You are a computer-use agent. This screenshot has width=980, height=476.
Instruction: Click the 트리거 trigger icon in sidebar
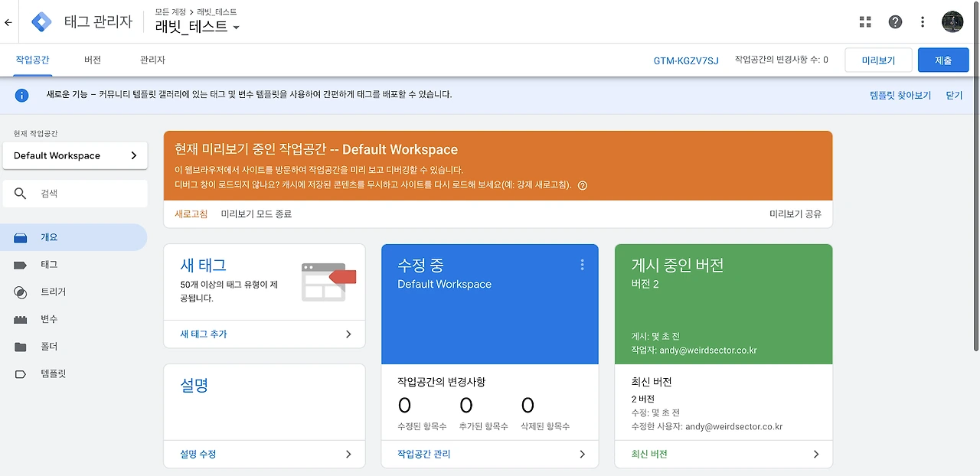21,292
